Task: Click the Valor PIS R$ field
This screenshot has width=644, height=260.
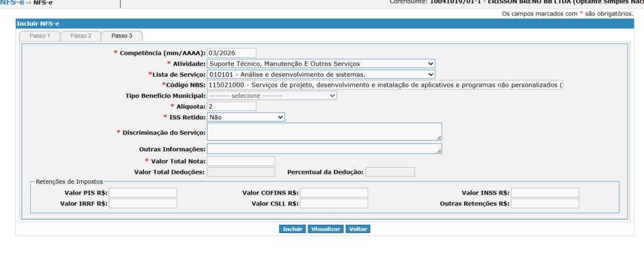Action: (x=143, y=193)
